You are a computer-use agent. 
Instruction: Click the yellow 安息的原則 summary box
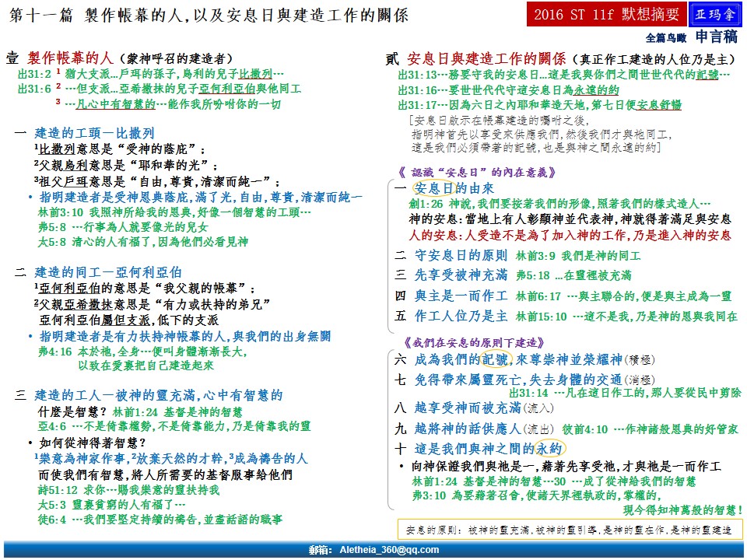568,529
